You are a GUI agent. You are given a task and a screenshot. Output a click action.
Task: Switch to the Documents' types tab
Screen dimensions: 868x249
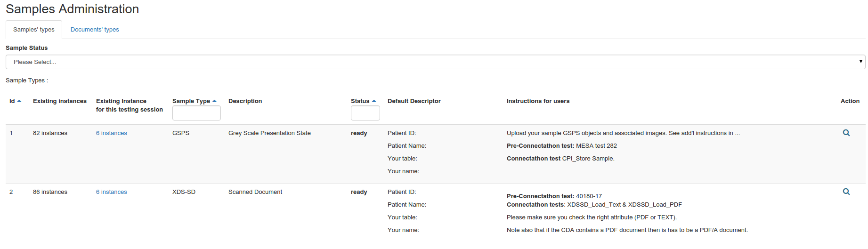tap(95, 30)
